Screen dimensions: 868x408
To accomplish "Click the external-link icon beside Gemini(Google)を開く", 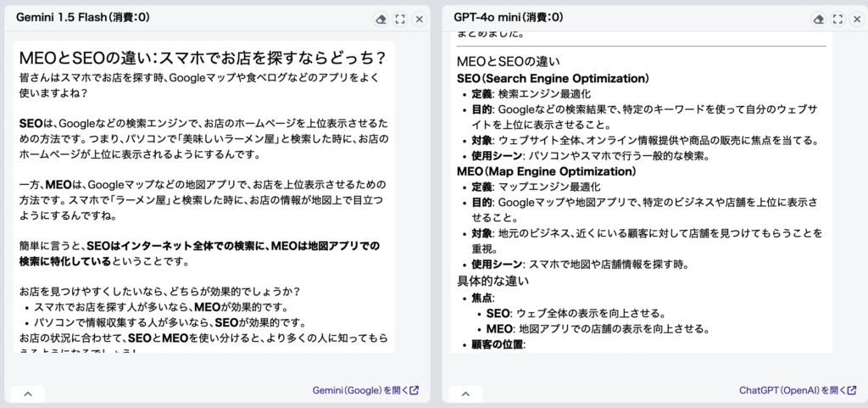I will pyautogui.click(x=415, y=390).
